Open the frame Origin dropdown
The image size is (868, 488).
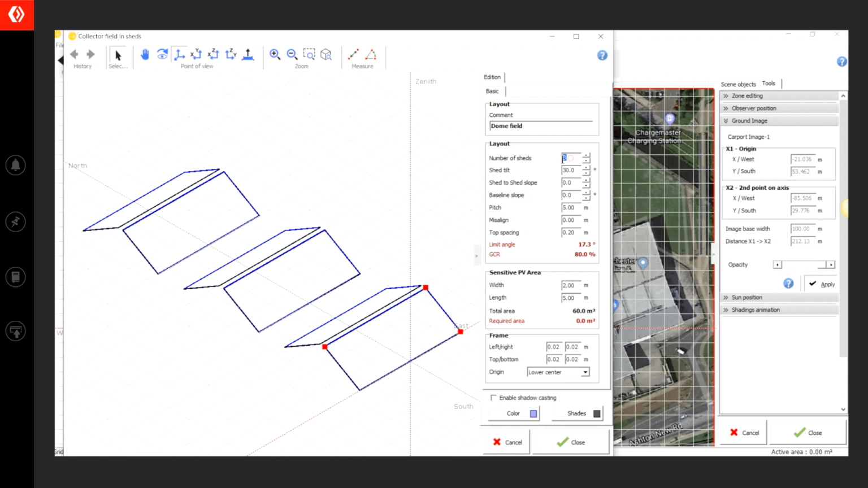[x=585, y=372]
